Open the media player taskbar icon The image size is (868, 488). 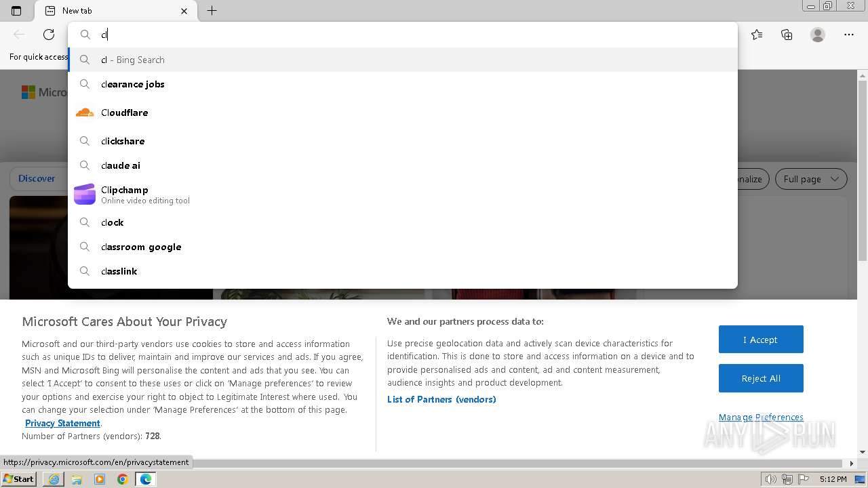(x=100, y=479)
